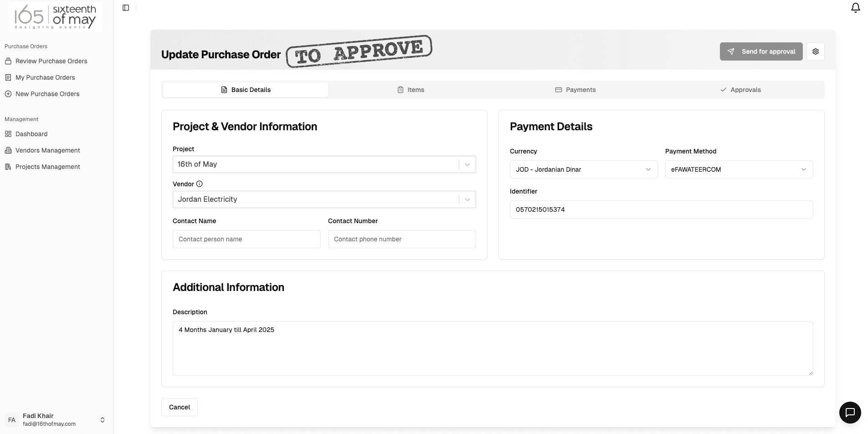This screenshot has width=868, height=434.
Task: Click the New Purchase Orders plus icon
Action: click(x=8, y=94)
